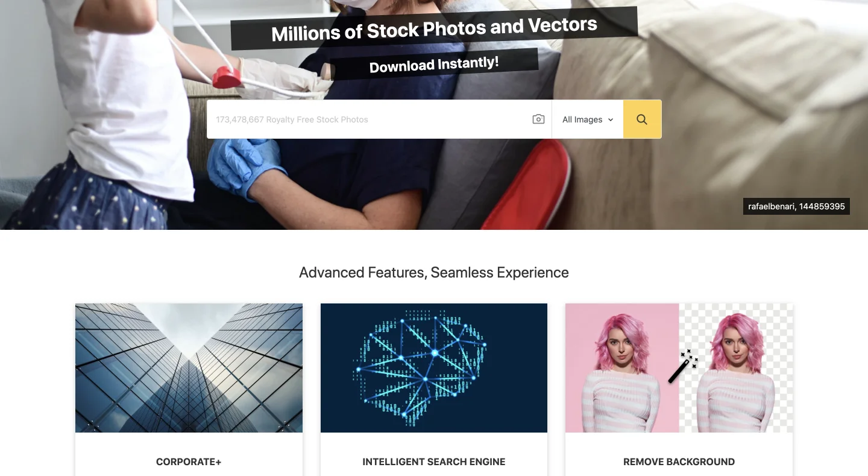
Task: Click the red heart stethoscope in hero photo
Action: coord(227,78)
